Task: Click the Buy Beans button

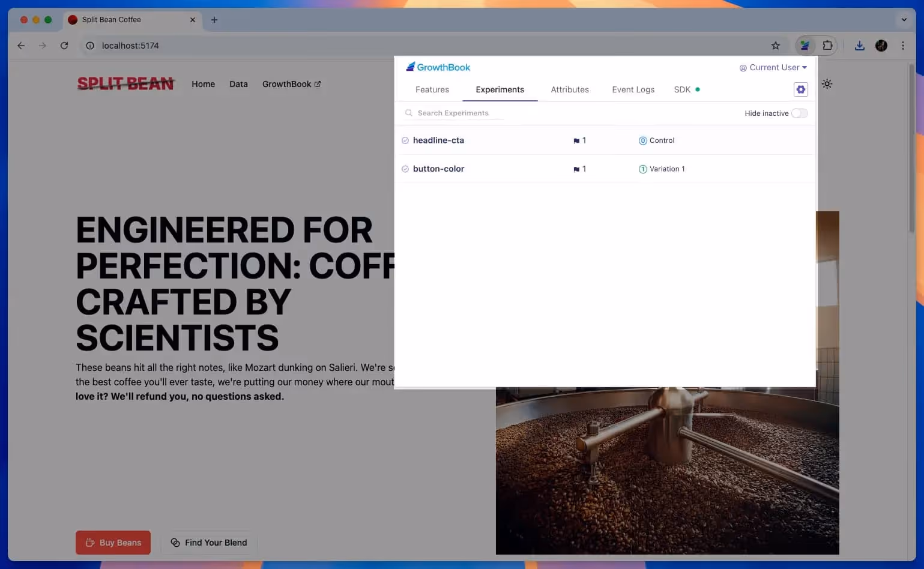Action: tap(113, 542)
